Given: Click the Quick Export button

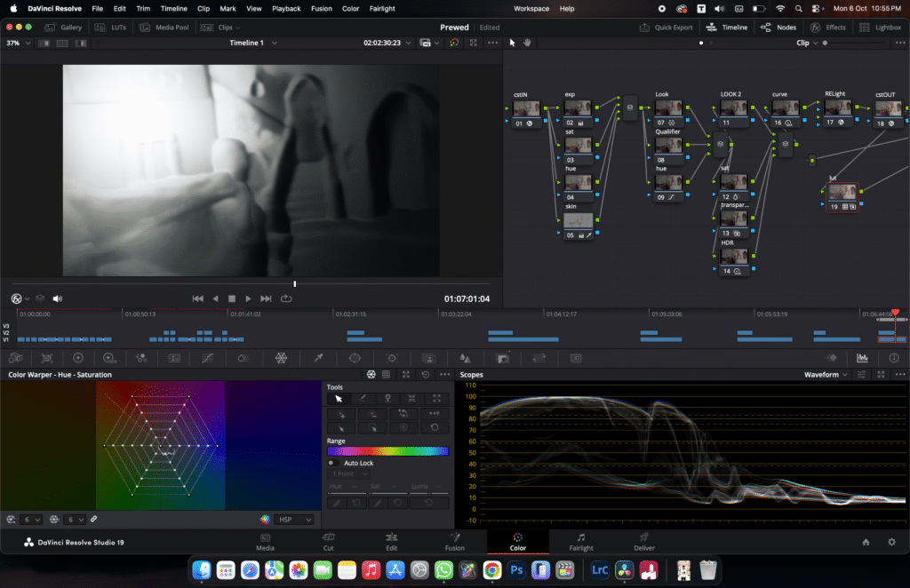Looking at the screenshot, I should coord(667,28).
